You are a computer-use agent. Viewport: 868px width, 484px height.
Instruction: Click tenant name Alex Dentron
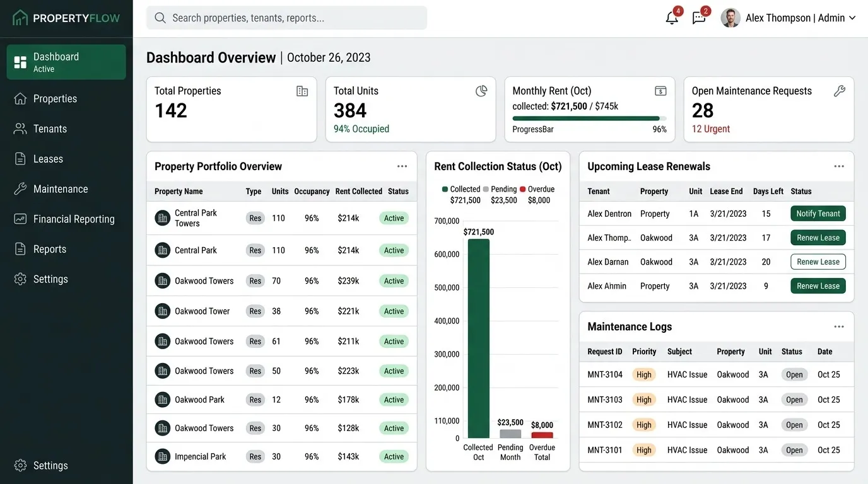coord(609,214)
